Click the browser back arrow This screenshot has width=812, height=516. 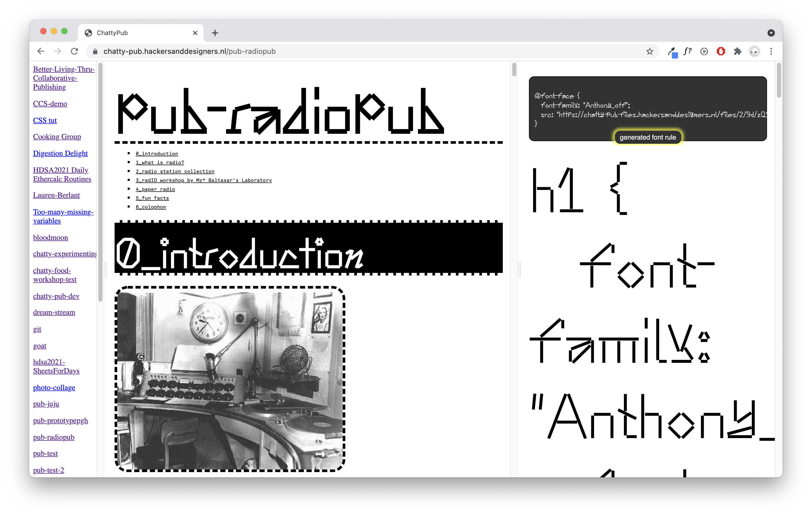pyautogui.click(x=41, y=51)
